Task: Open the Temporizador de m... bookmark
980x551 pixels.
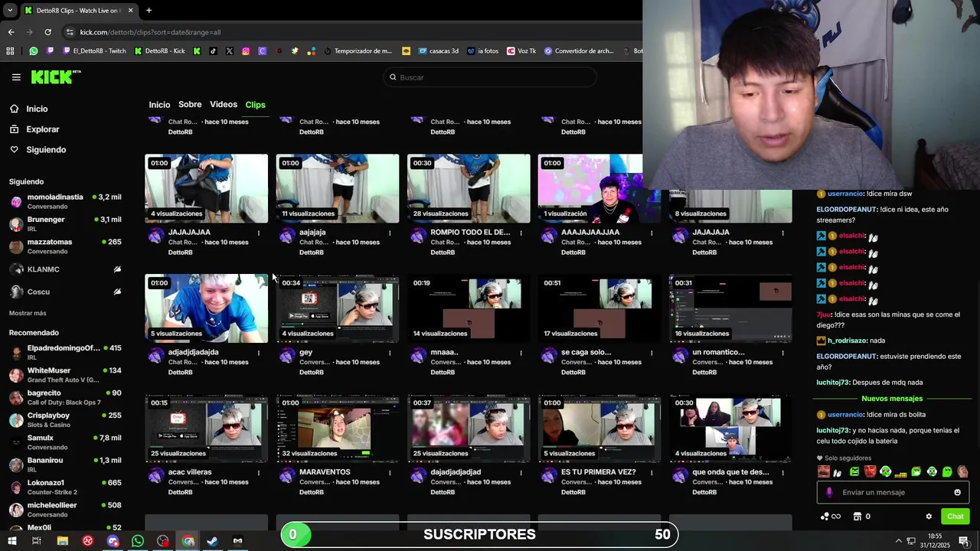Action: 358,51
